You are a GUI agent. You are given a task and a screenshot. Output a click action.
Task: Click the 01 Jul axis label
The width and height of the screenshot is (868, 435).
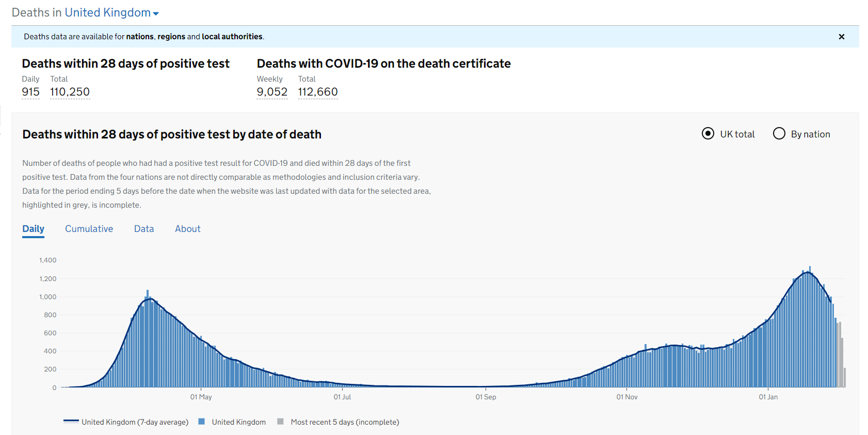(342, 397)
